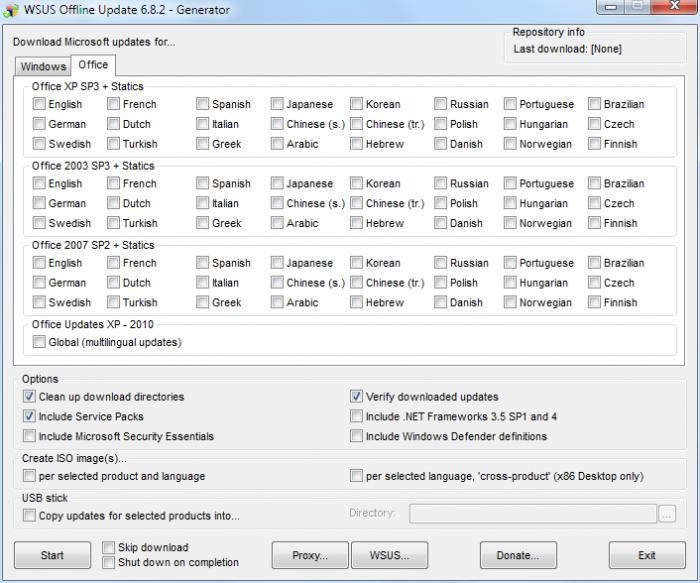Screen dimensions: 700x583
Task: Uncheck Include Service Packs
Action: [x=29, y=416]
